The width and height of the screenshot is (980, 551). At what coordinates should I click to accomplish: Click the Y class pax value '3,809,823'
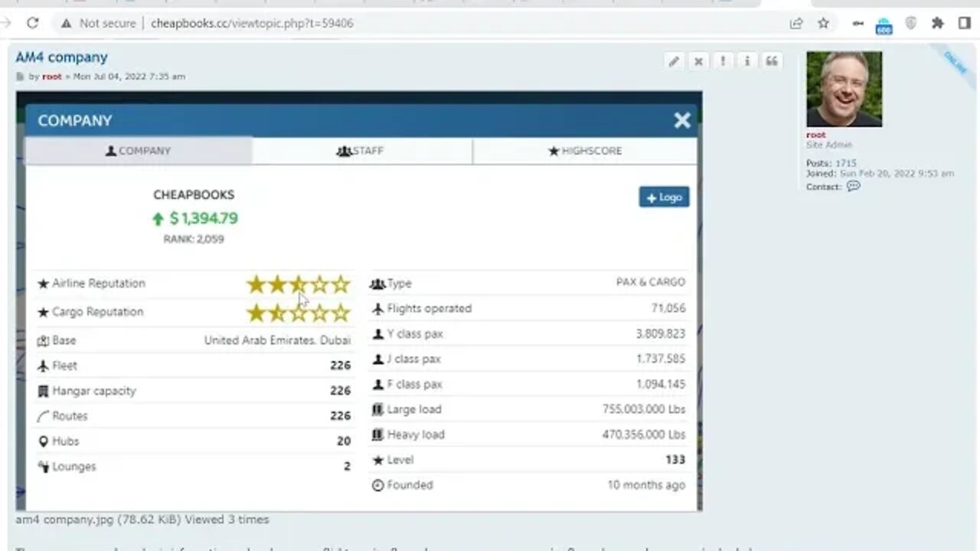click(661, 334)
